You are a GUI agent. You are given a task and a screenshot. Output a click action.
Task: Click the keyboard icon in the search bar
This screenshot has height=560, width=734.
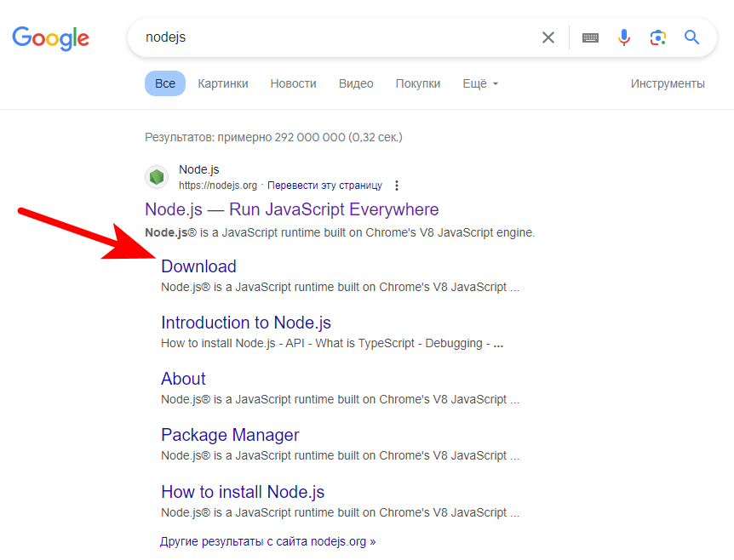(x=590, y=37)
